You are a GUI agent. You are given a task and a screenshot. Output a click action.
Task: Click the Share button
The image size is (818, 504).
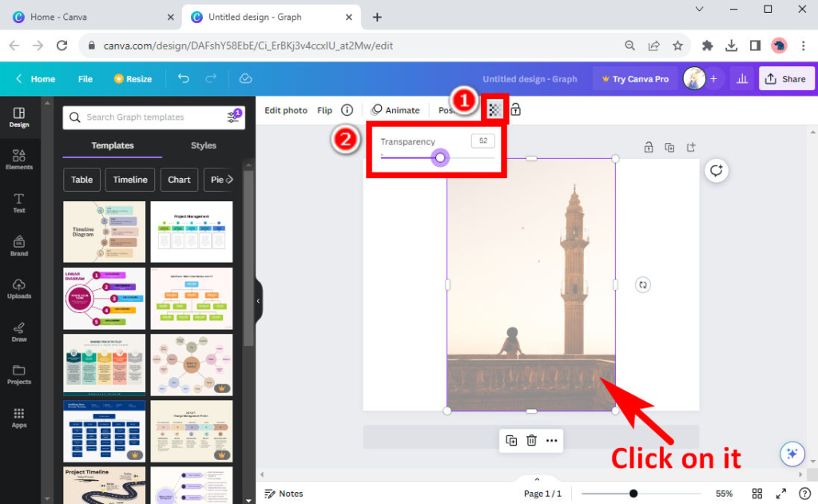tap(786, 79)
